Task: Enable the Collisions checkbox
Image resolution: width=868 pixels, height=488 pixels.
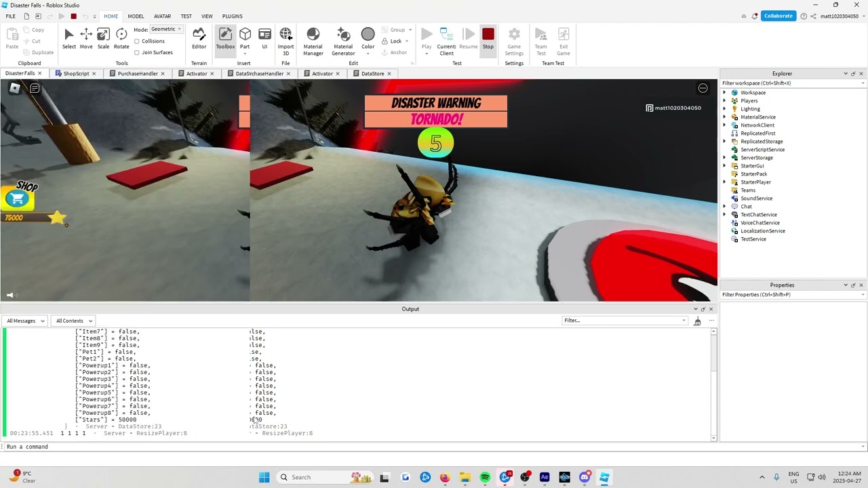Action: 137,41
